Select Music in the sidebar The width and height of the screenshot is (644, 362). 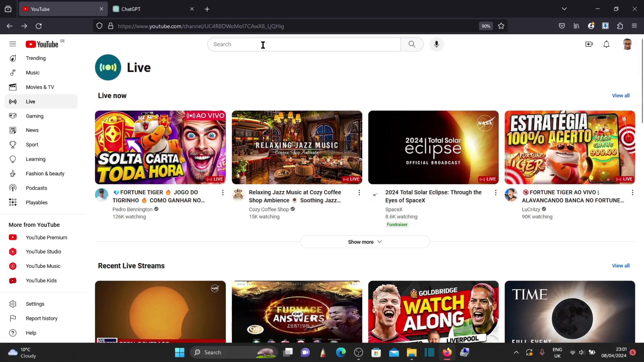(41, 72)
